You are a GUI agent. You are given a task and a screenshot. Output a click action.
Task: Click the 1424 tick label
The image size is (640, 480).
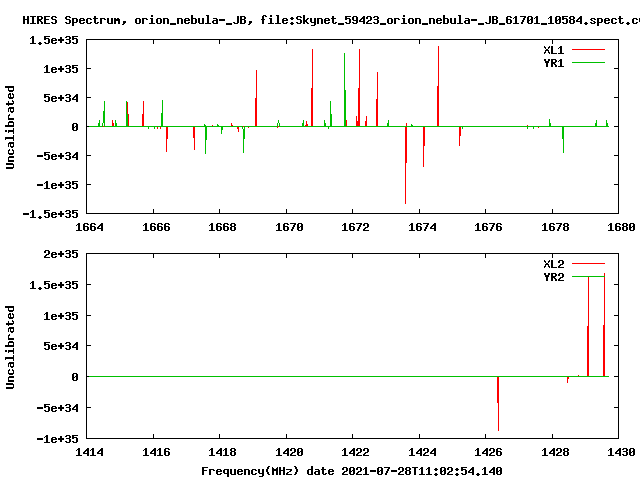[422, 452]
